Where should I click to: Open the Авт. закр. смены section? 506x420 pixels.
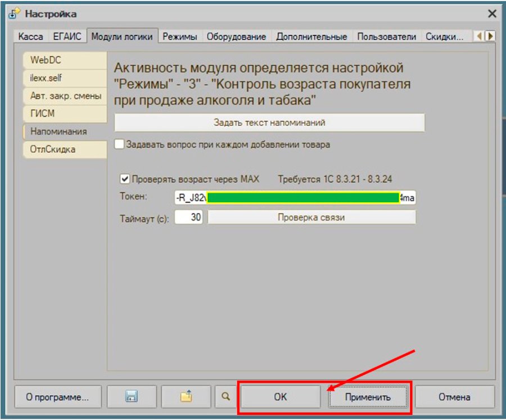(65, 96)
